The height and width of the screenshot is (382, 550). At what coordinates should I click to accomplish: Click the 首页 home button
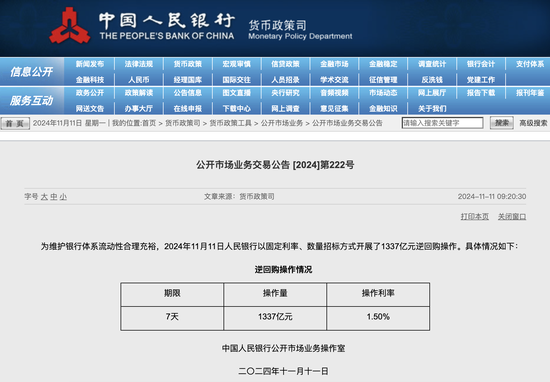[x=15, y=123]
